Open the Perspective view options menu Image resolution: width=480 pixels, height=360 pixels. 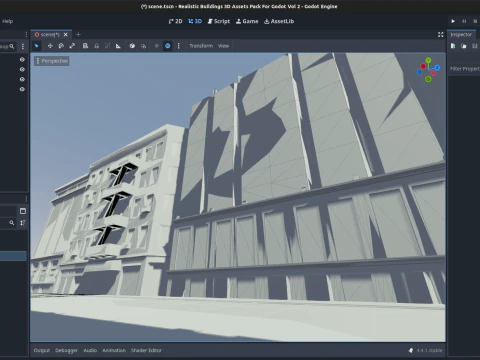coord(52,61)
